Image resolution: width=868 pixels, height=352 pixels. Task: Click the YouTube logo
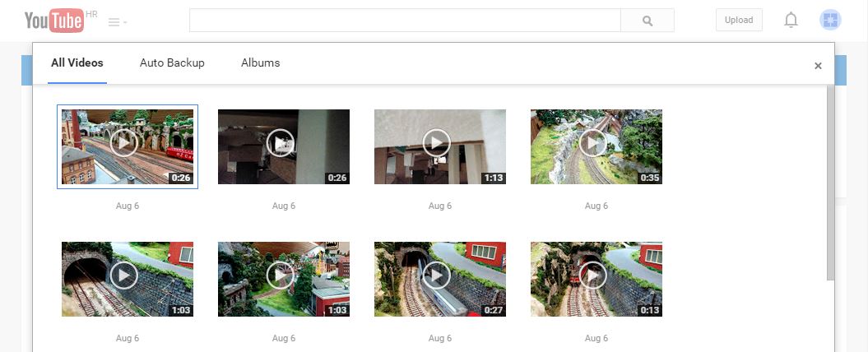click(54, 21)
